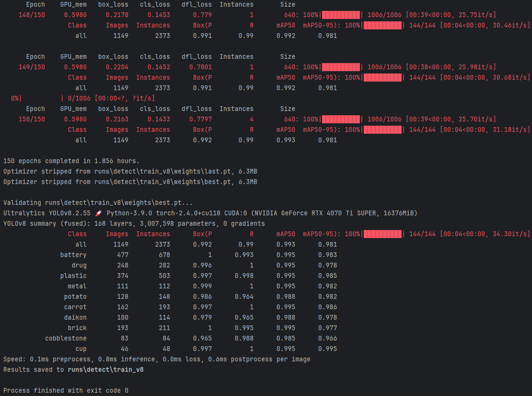532x396 pixels.
Task: Click the training speed 25.98it/s
Action: click(476, 67)
